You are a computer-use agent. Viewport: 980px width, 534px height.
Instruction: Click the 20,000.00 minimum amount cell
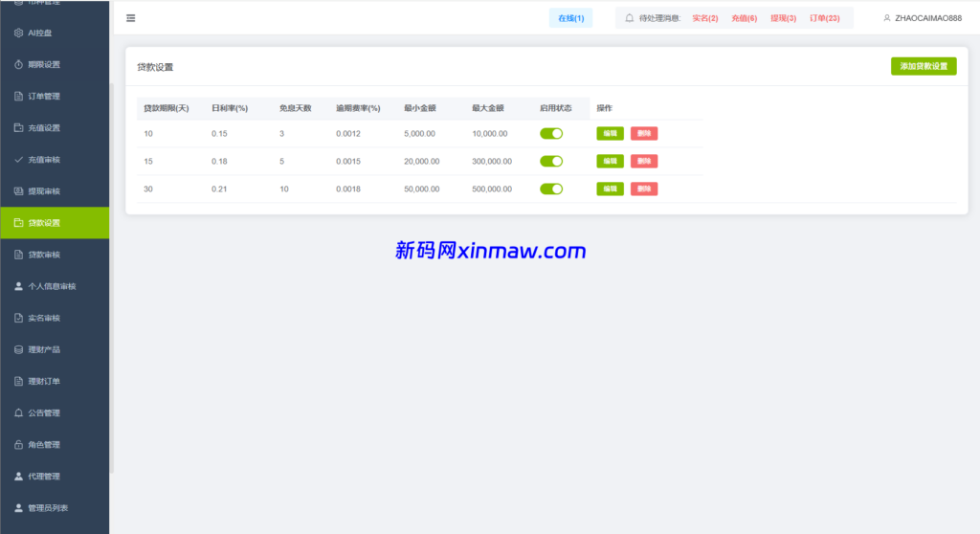(x=422, y=162)
